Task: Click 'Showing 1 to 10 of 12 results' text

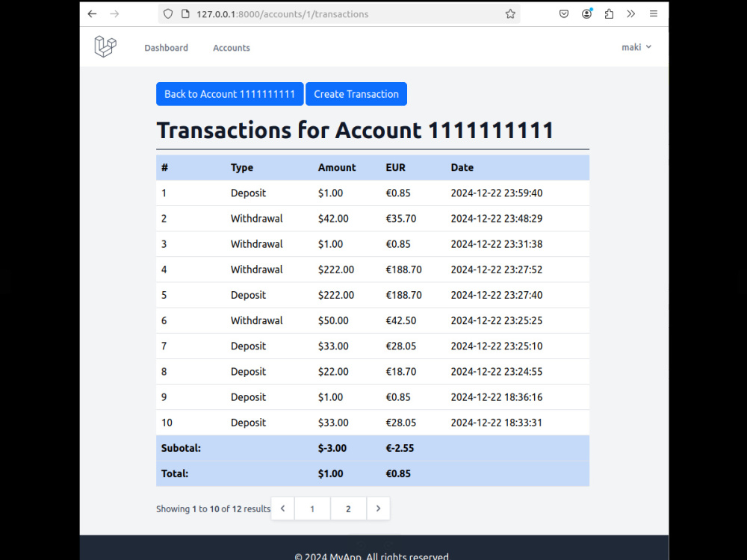Action: (x=214, y=509)
